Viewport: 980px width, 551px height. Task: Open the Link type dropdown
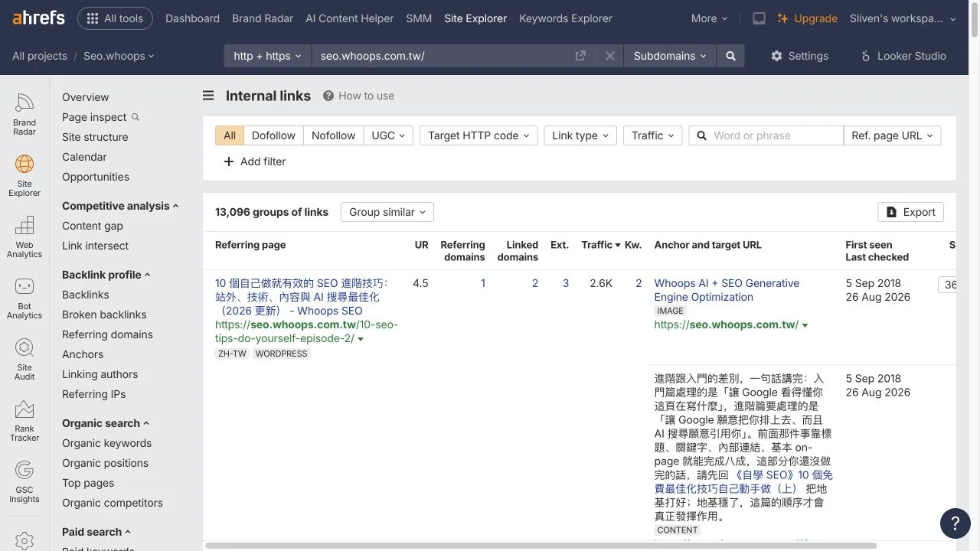(580, 135)
